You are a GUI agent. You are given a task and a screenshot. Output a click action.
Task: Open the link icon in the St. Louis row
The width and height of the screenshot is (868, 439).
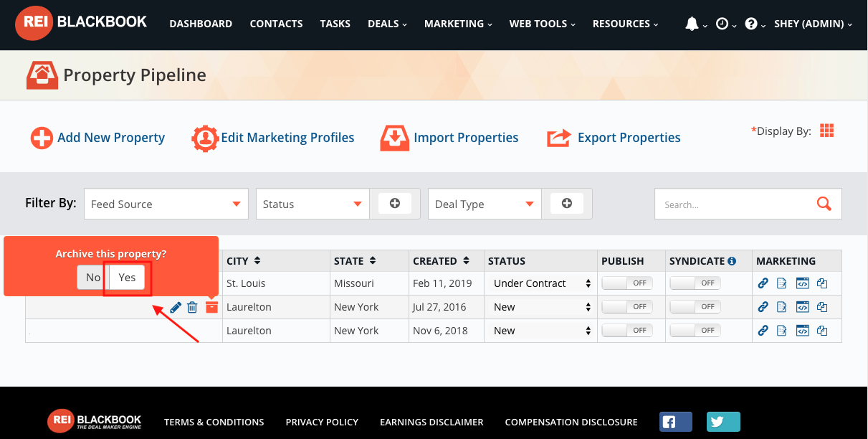763,283
